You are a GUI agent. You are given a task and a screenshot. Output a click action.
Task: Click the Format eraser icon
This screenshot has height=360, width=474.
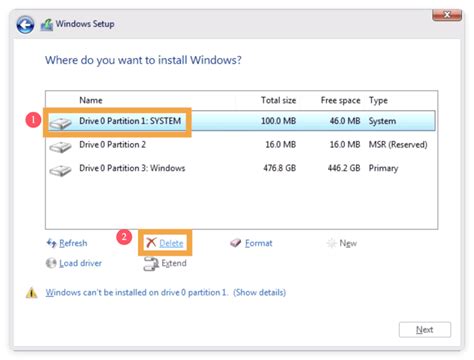tap(236, 243)
